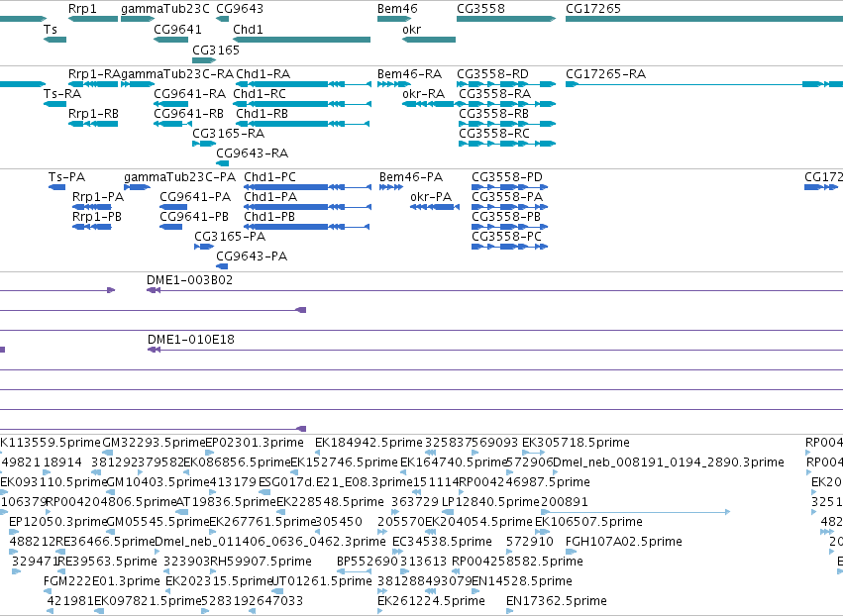The image size is (843, 616).
Task: Click the CG3558-RA transcript label
Action: [x=494, y=93]
